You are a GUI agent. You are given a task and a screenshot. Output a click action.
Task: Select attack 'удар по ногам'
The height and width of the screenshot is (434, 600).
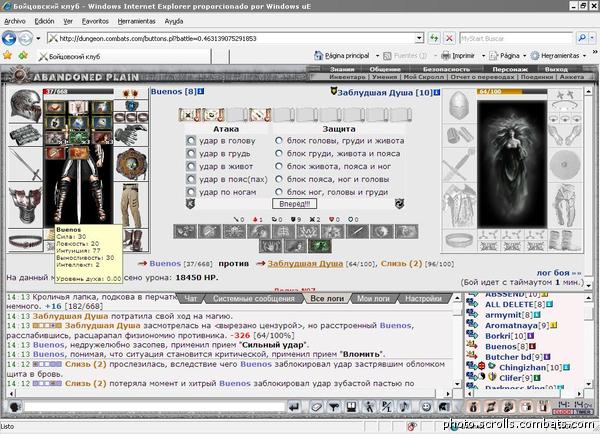(x=191, y=192)
